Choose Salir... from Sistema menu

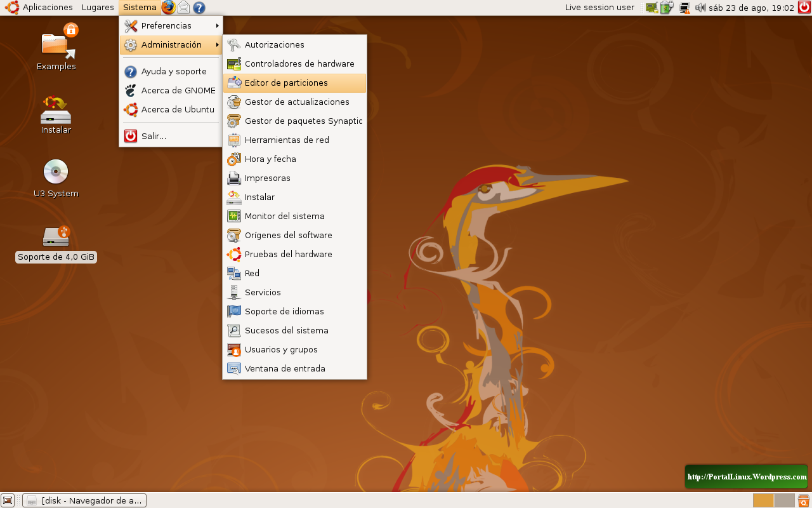pyautogui.click(x=171, y=136)
